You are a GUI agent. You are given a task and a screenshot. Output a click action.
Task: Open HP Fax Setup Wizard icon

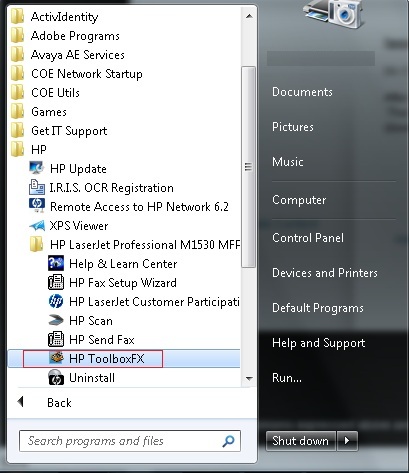(x=56, y=283)
